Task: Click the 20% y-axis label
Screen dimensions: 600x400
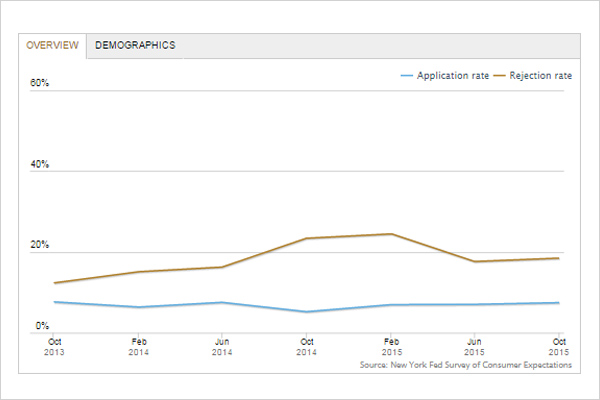Action: [40, 246]
